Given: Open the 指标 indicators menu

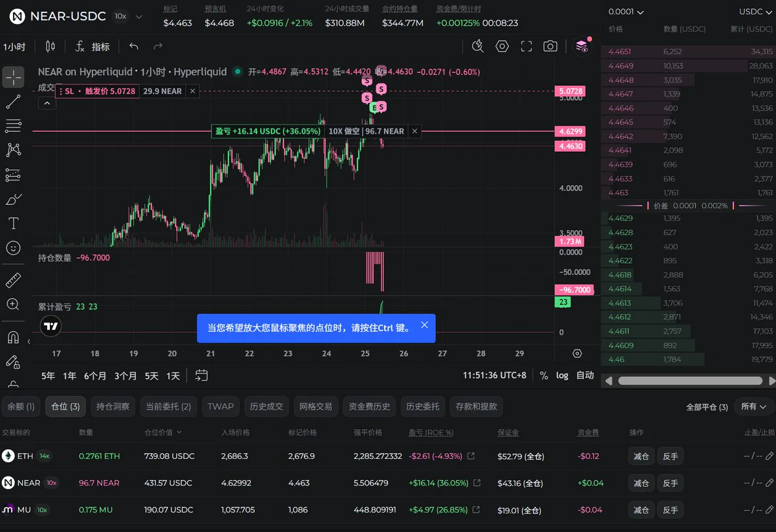Looking at the screenshot, I should point(92,47).
